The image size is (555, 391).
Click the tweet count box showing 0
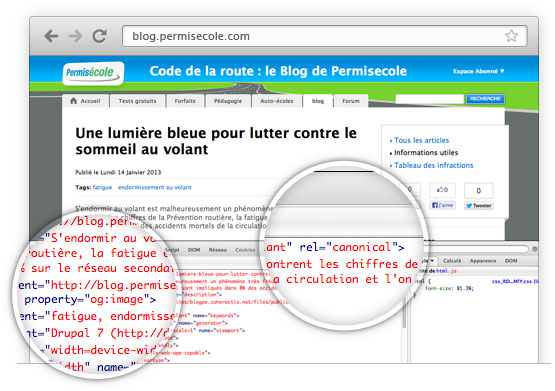tap(479, 191)
